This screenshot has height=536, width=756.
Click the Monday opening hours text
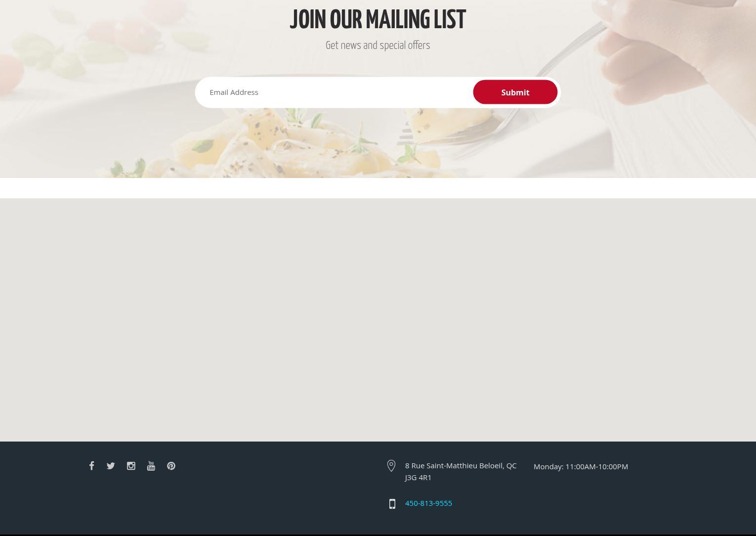click(581, 466)
